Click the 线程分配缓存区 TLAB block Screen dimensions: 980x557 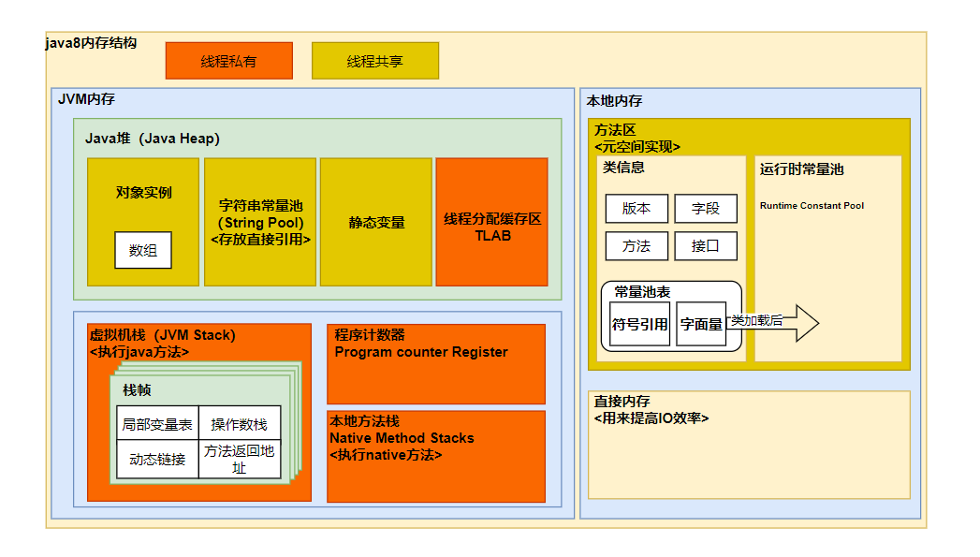coord(491,222)
